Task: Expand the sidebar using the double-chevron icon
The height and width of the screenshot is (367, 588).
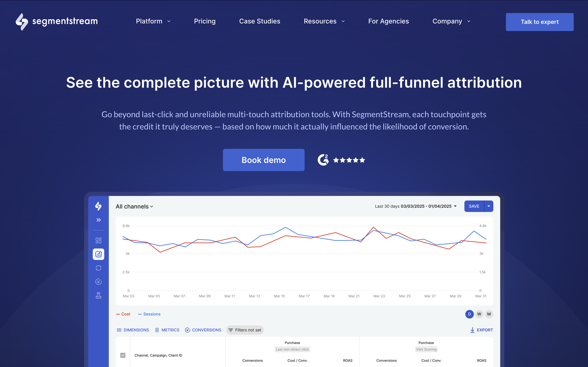Action: (x=98, y=220)
